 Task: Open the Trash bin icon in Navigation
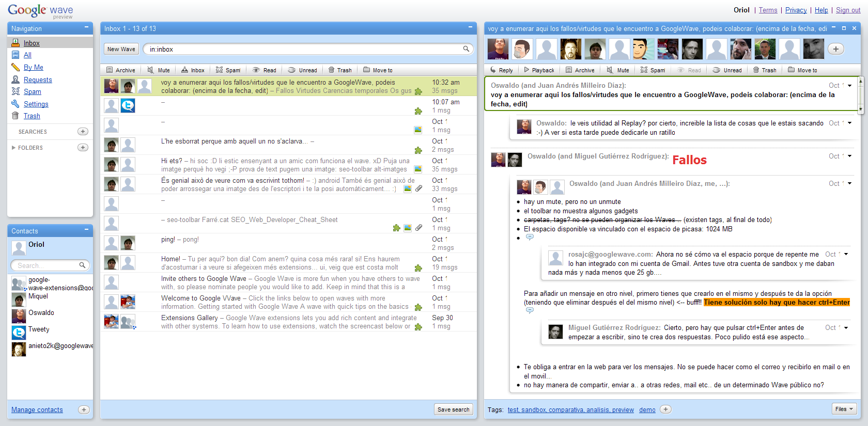[16, 116]
